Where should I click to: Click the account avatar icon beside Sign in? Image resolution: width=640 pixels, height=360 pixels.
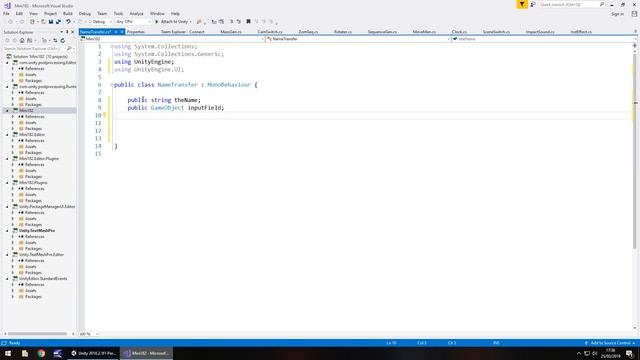634,14
